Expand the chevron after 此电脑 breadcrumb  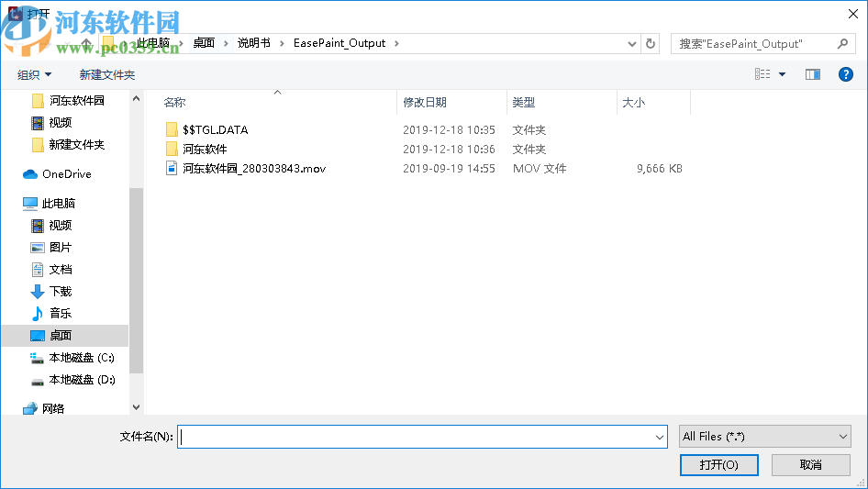click(x=181, y=43)
